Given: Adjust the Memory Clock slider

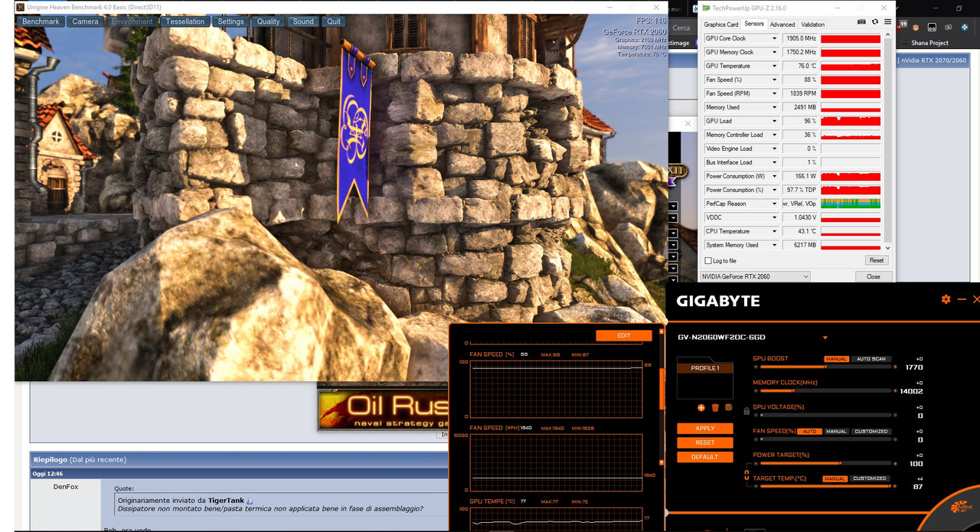Looking at the screenshot, I should (x=825, y=391).
